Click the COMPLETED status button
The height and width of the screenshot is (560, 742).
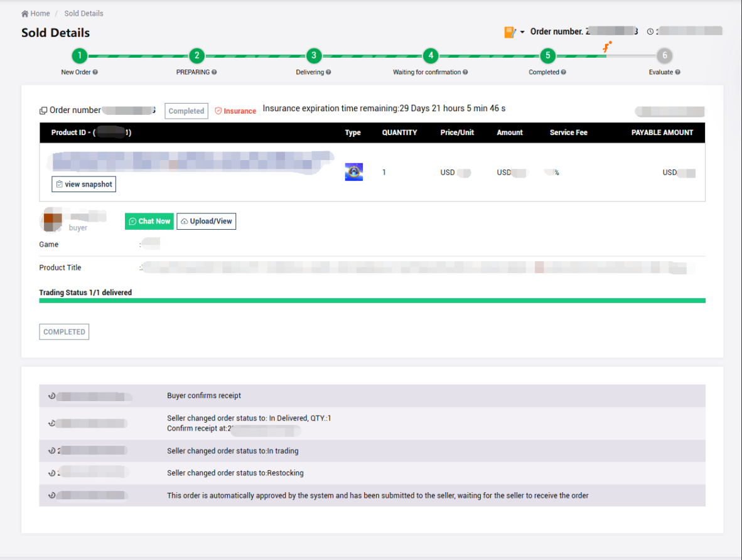point(64,331)
